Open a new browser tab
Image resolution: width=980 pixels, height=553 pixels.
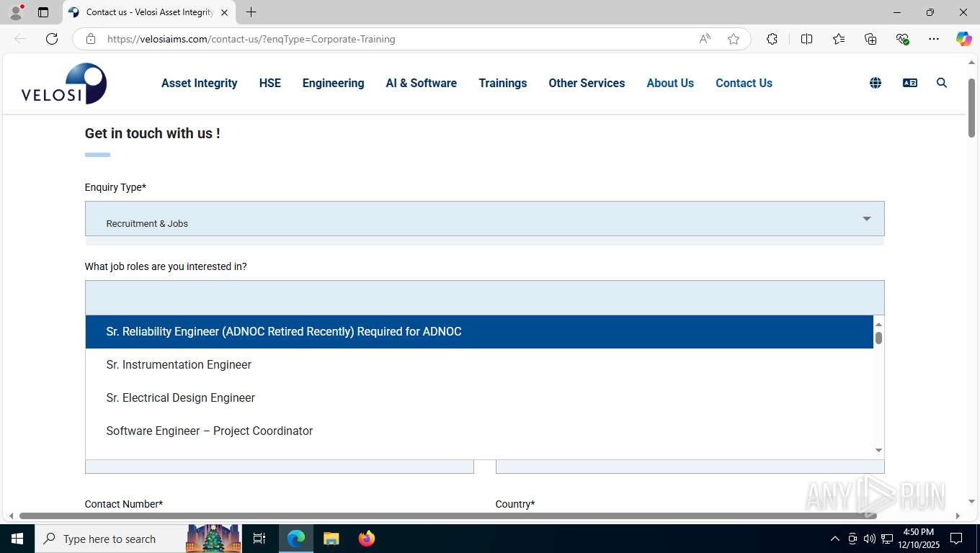[x=251, y=12]
